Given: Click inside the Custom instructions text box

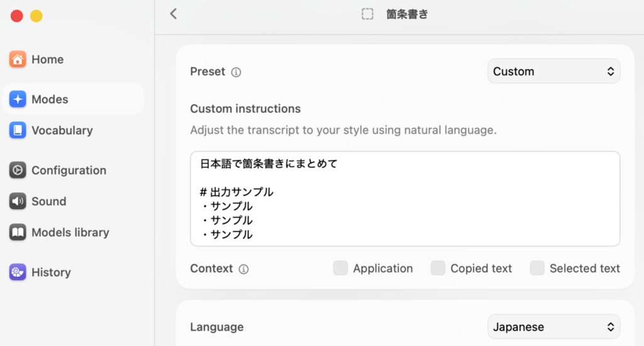Looking at the screenshot, I should pyautogui.click(x=405, y=199).
